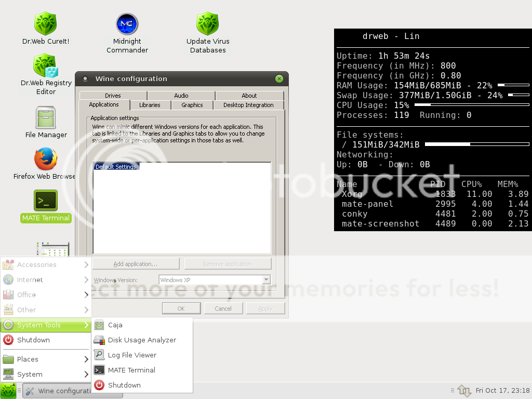Open the Windows Version dropdown arrow
The width and height of the screenshot is (532, 399).
pos(267,280)
